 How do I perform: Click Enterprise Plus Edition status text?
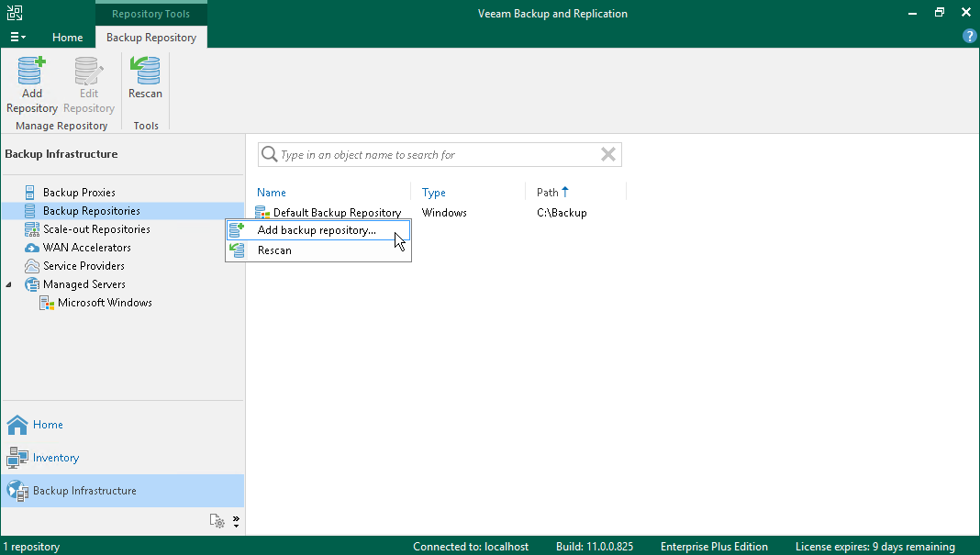[714, 546]
